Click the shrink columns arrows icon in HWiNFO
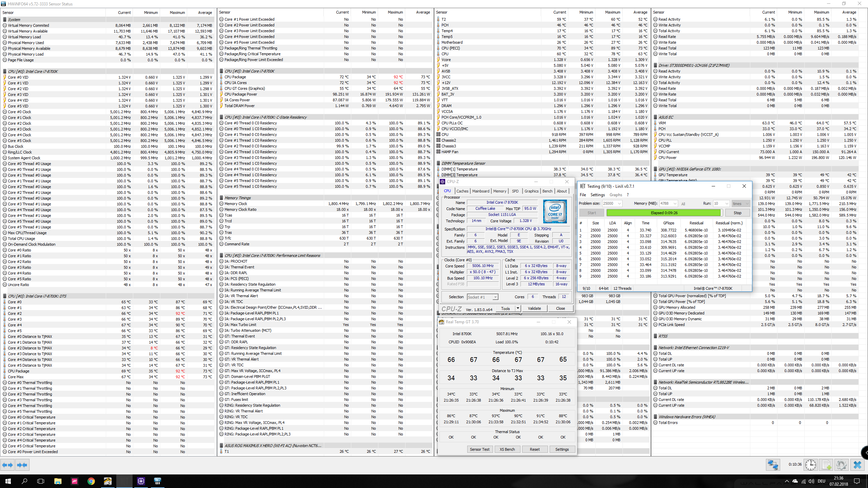The width and height of the screenshot is (868, 488). click(22, 465)
